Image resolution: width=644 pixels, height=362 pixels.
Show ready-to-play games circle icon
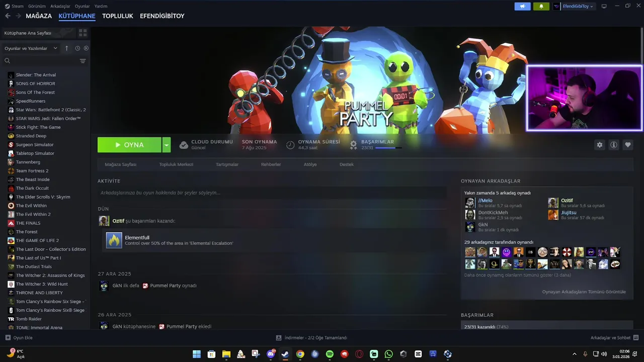coord(86,48)
